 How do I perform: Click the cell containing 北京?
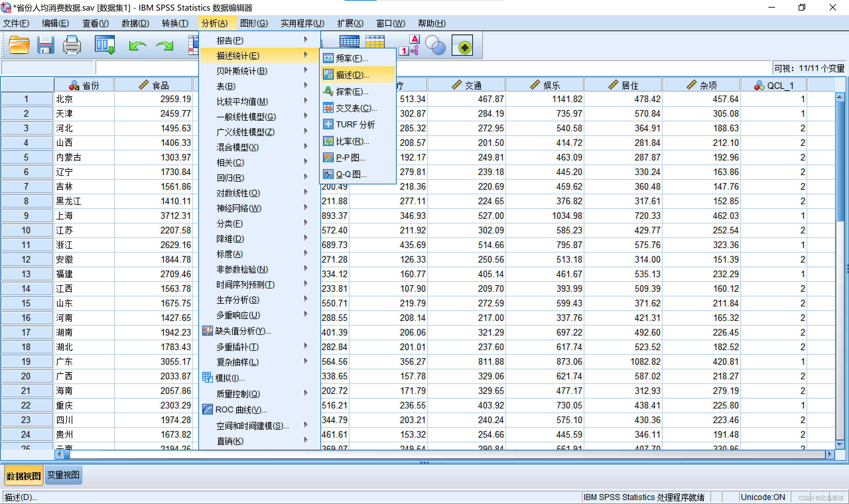coord(84,99)
